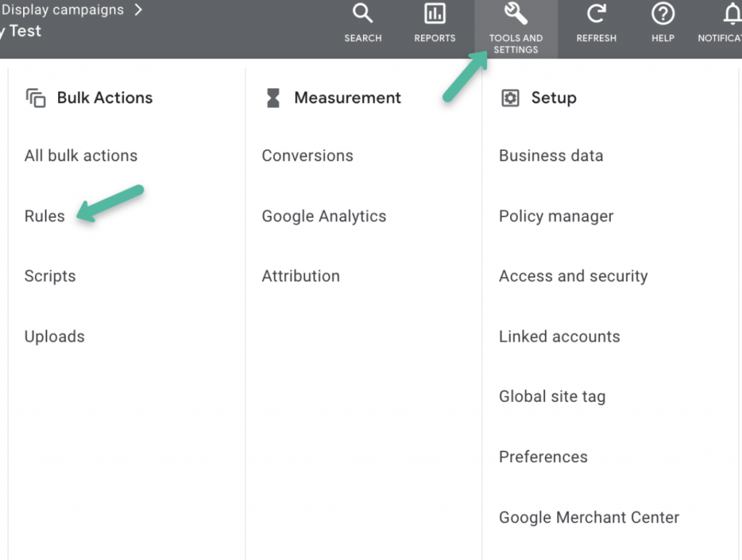Open Conversions under Measurement
742x560 pixels.
point(307,156)
